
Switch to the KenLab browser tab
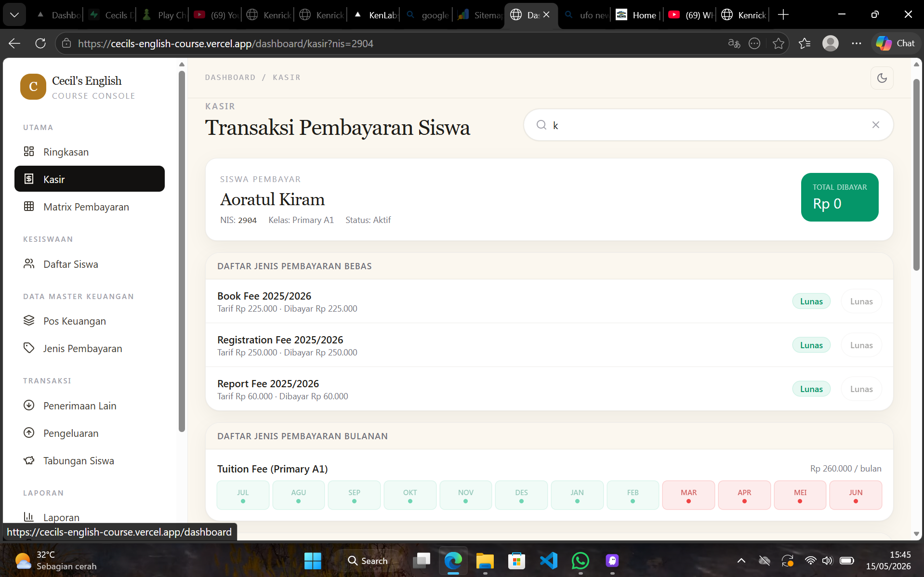(x=375, y=15)
